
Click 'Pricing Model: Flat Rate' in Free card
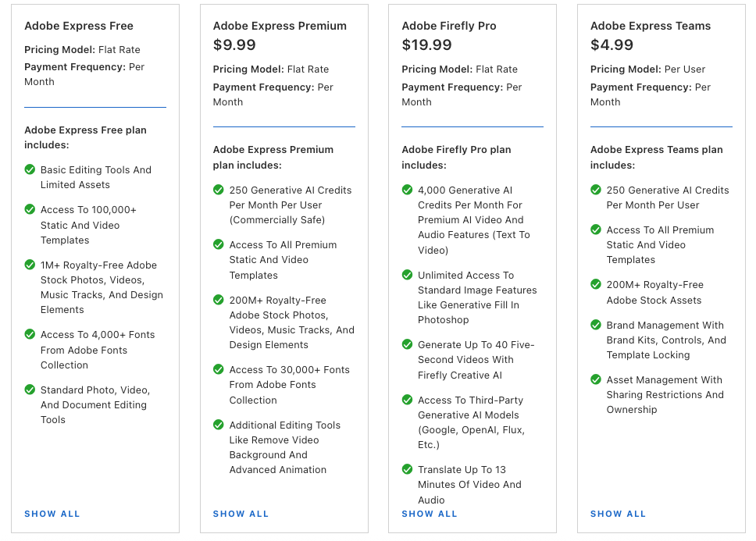(x=83, y=50)
